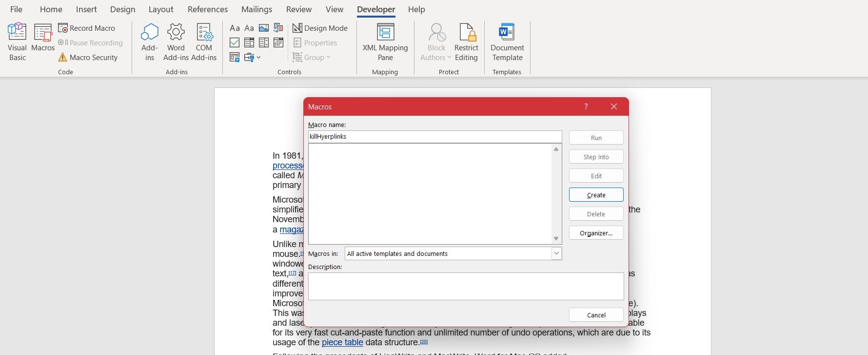Screen dimensions: 868x355
Task: Open the Macros button in the ribbon
Action: click(43, 38)
